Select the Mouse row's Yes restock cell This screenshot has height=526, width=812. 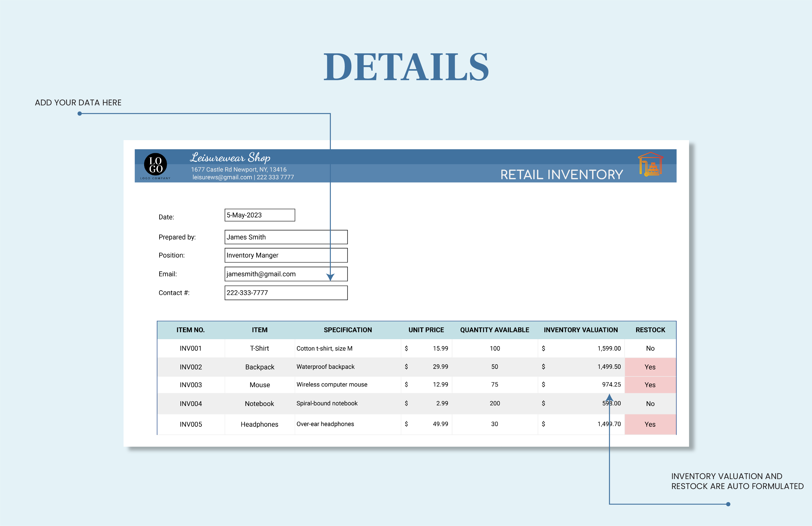point(650,385)
